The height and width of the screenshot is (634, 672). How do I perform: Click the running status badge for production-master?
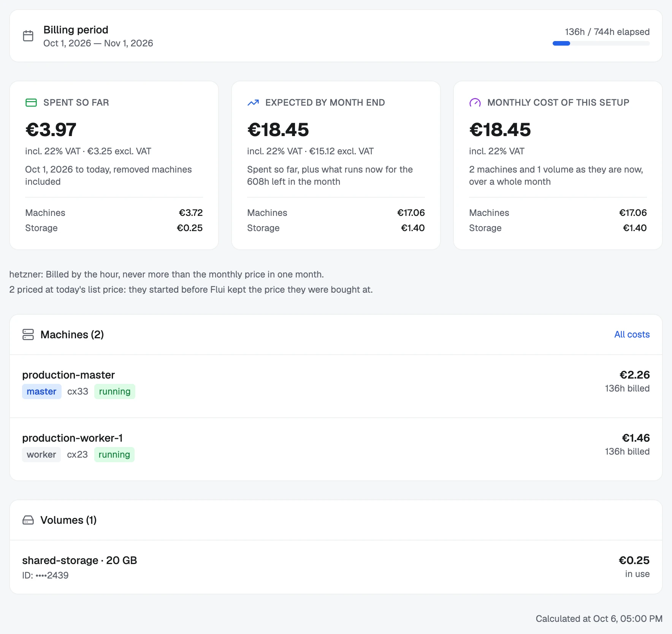[x=115, y=391]
